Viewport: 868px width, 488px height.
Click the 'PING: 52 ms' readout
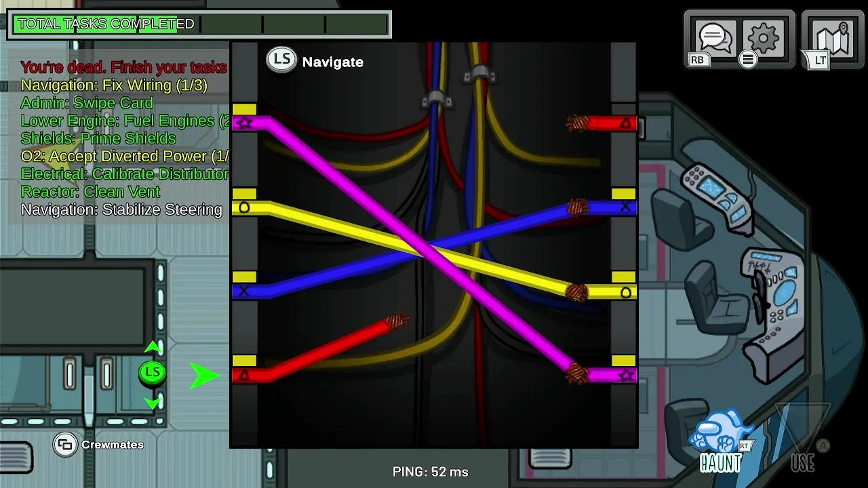click(431, 472)
